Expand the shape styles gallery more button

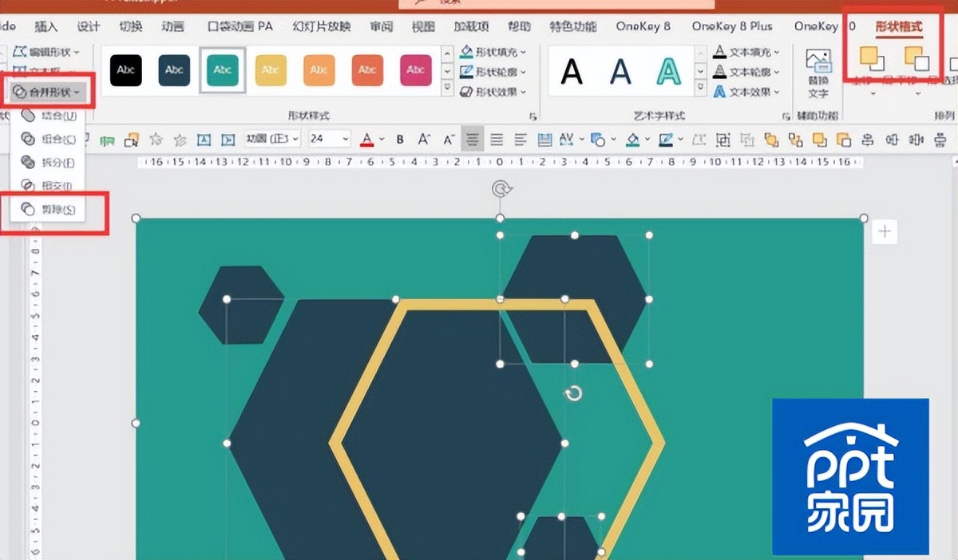tap(447, 88)
